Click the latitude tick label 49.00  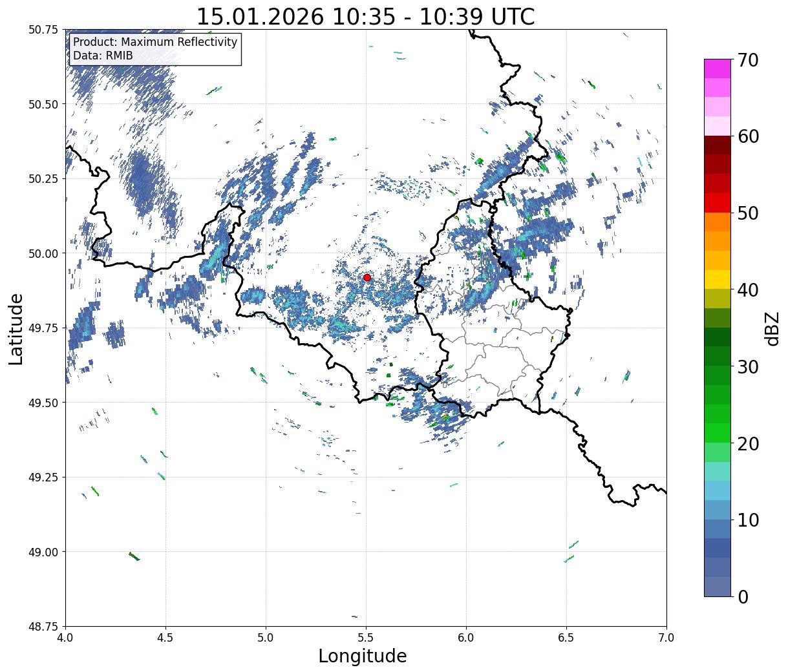click(43, 552)
